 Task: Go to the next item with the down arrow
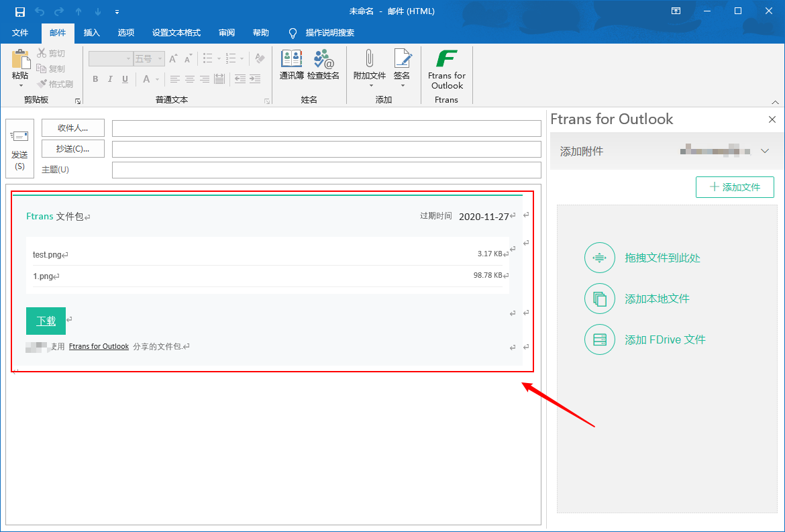pyautogui.click(x=98, y=11)
